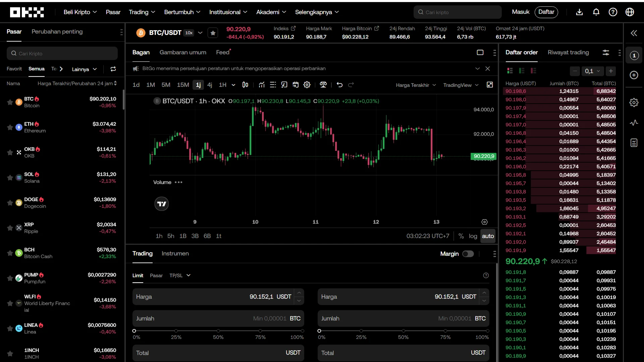Toggle the Margin switch in the Trading panel
The image size is (644, 362).
coord(468,254)
